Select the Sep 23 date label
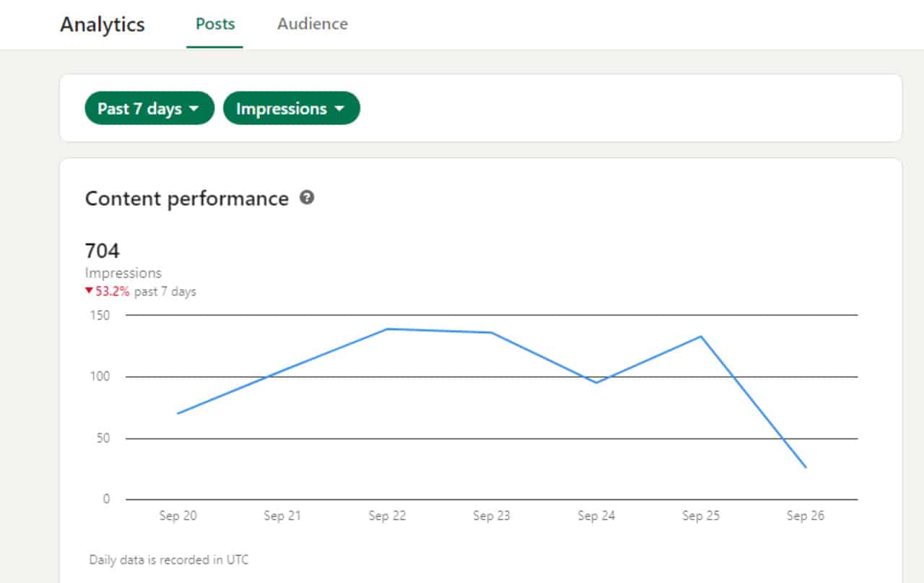924x583 pixels. [492, 516]
